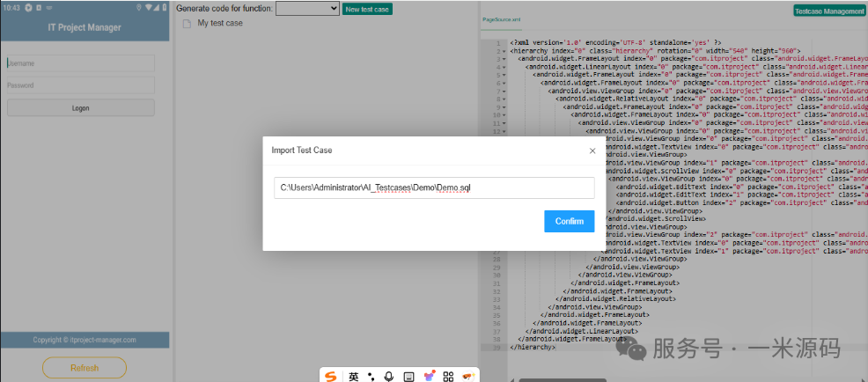Click the Import Test Case dialog title
The image size is (868, 382).
point(302,151)
